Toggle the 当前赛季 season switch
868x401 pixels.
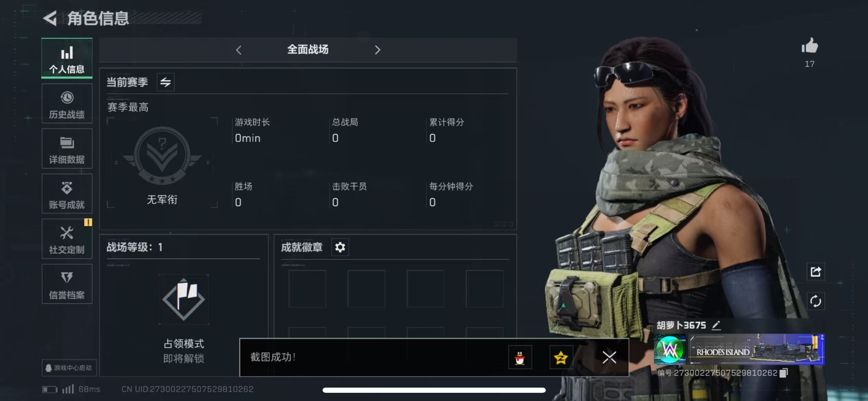click(x=166, y=82)
